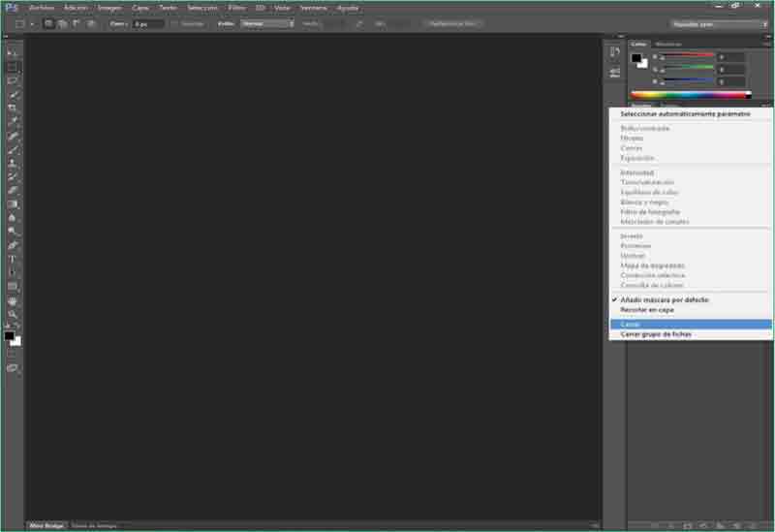Click 'Cerrar' in the panel menu
This screenshot has height=532, width=775.
[x=631, y=324]
